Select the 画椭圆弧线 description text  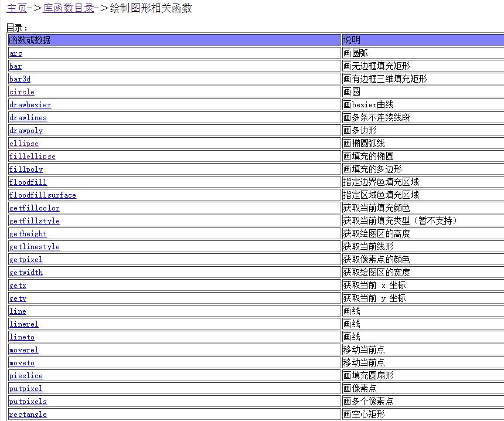coord(364,143)
